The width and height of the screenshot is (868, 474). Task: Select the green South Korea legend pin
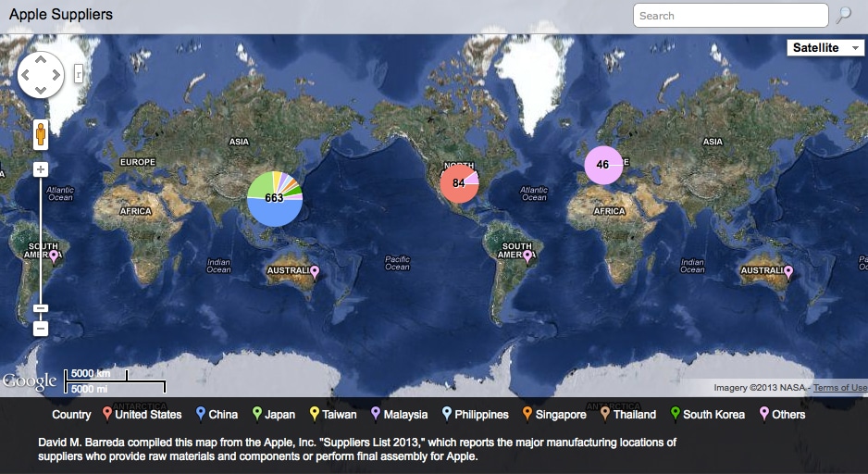(676, 414)
